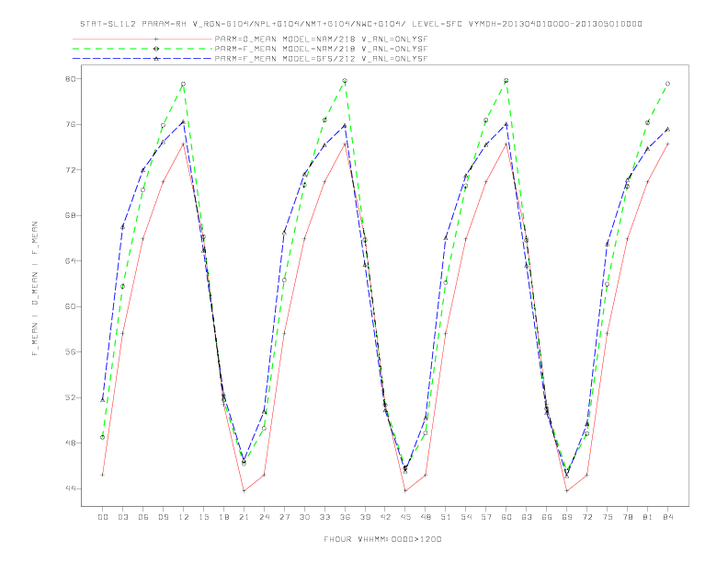Click the x-axis title FHOUR VHHMM:0000>1200
The width and height of the screenshot is (728, 563).
pos(382,539)
